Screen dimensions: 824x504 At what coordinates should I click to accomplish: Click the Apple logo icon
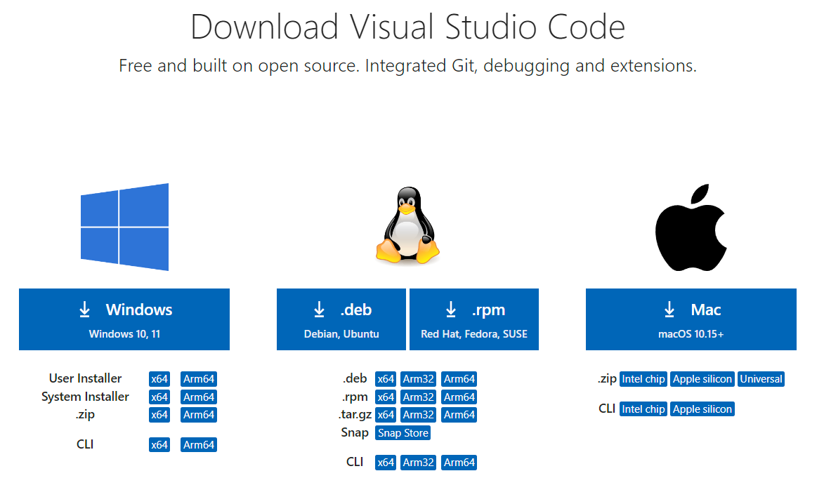691,227
